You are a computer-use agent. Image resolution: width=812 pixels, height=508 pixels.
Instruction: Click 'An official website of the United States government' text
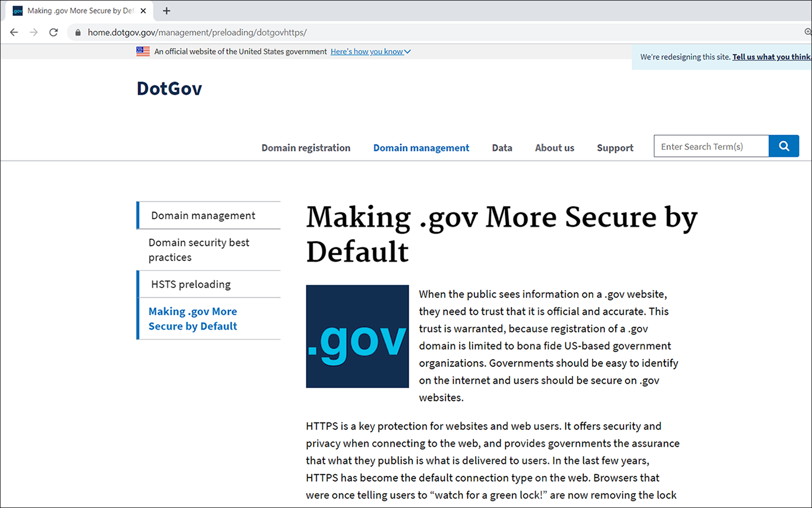240,52
